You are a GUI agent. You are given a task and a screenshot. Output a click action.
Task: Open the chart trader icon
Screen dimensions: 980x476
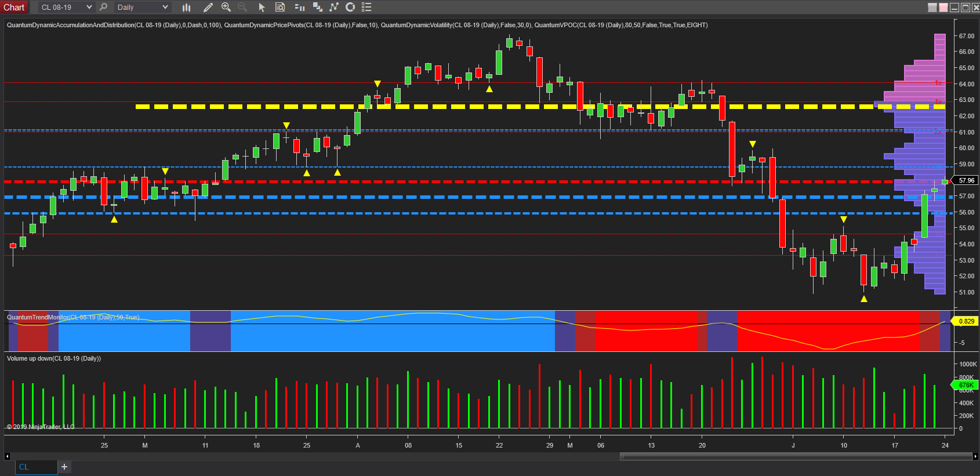tap(317, 8)
